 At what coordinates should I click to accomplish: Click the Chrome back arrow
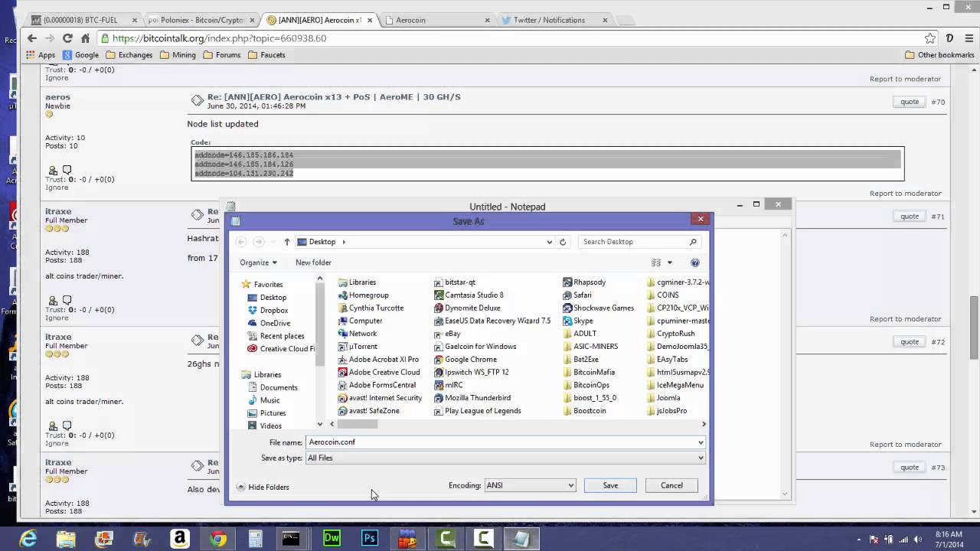click(31, 37)
